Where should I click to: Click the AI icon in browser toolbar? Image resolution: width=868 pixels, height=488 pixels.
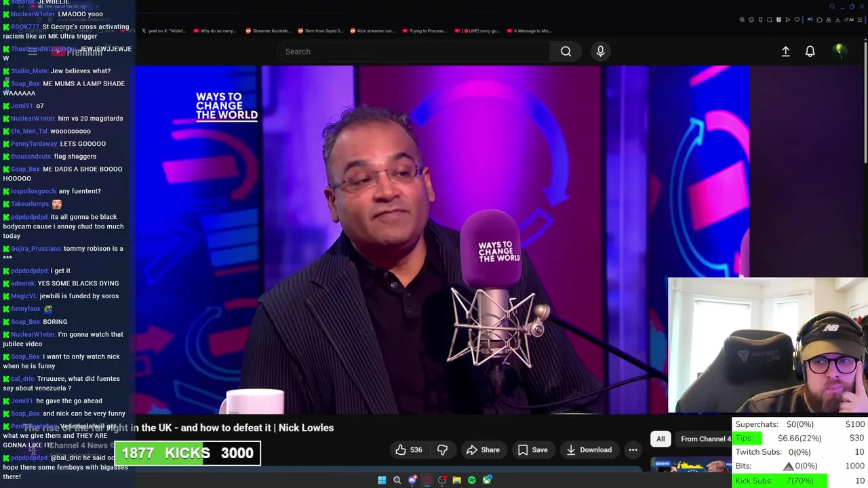click(x=849, y=20)
